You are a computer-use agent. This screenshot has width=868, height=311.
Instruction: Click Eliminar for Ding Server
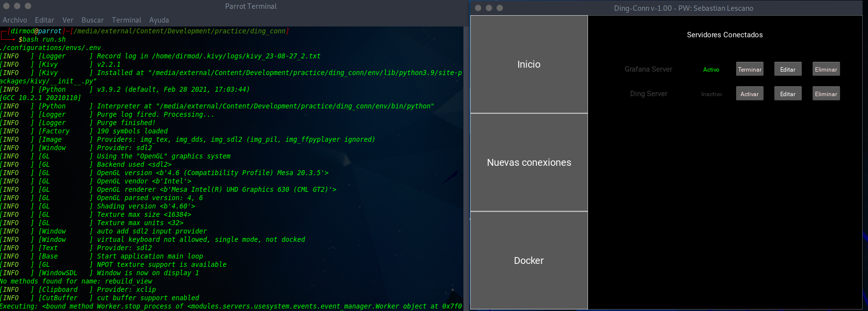[x=826, y=94]
